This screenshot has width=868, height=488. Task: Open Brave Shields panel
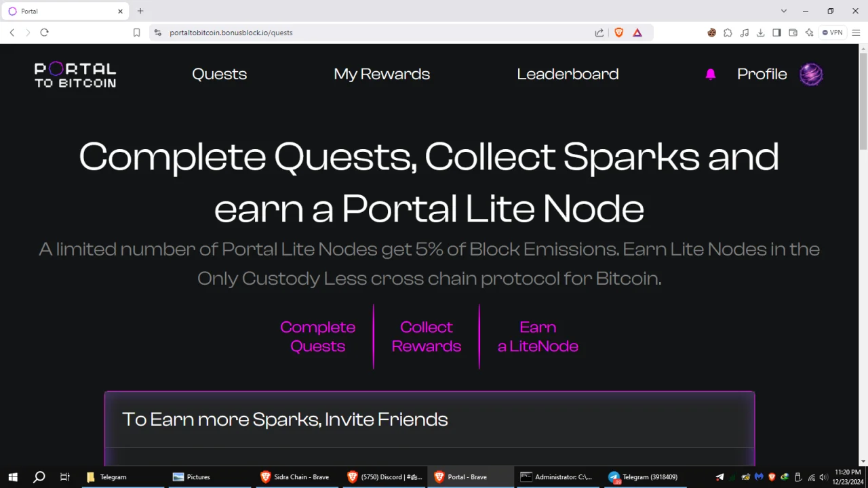pos(618,33)
